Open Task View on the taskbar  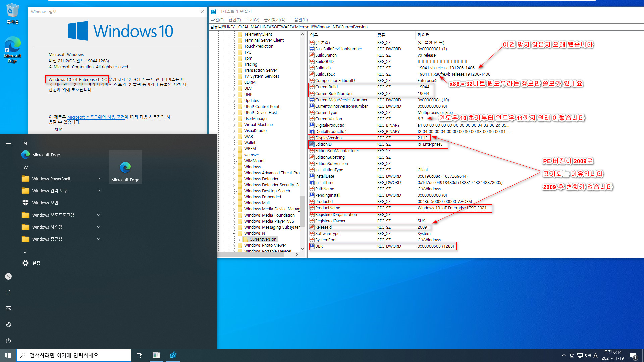[140, 355]
